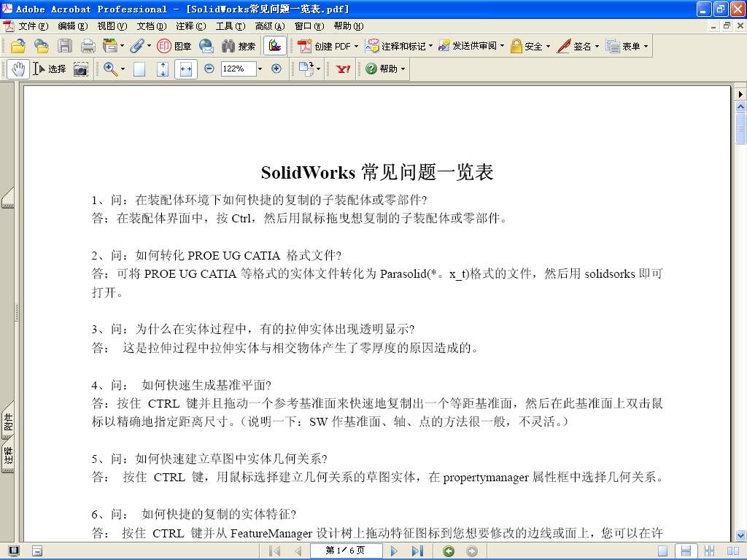This screenshot has width=747, height=560.
Task: Go to first page button
Action: click(x=275, y=551)
